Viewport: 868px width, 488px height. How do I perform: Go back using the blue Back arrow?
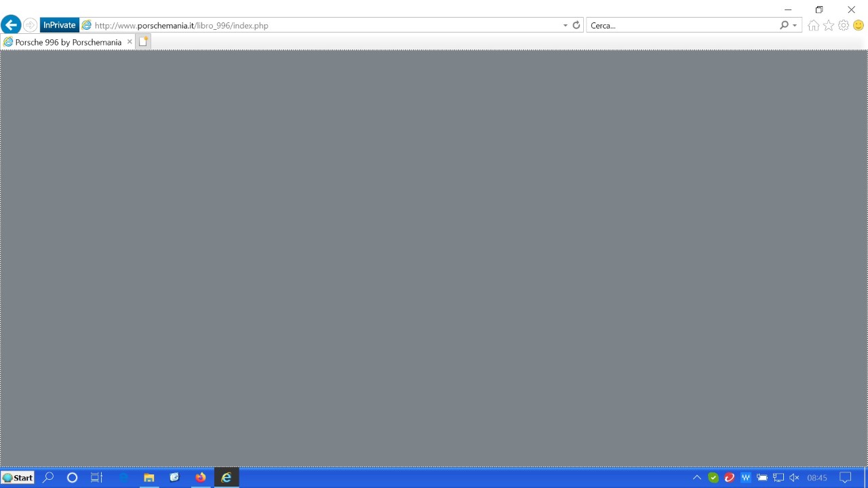point(11,25)
